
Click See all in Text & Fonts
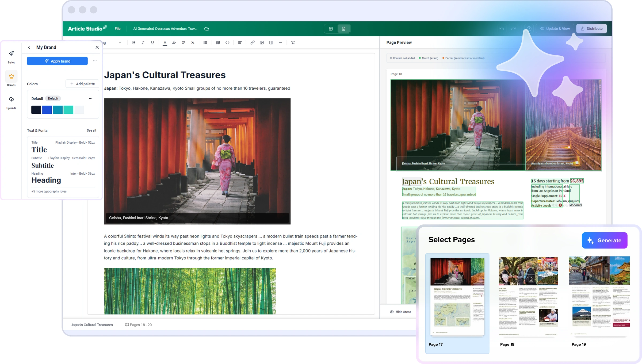point(91,130)
